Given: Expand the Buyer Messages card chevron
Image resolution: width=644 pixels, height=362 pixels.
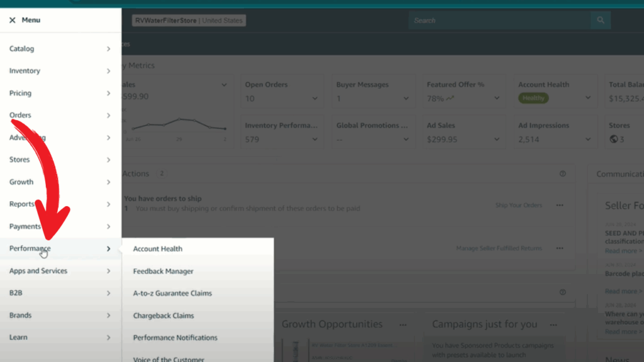Looking at the screenshot, I should 406,98.
